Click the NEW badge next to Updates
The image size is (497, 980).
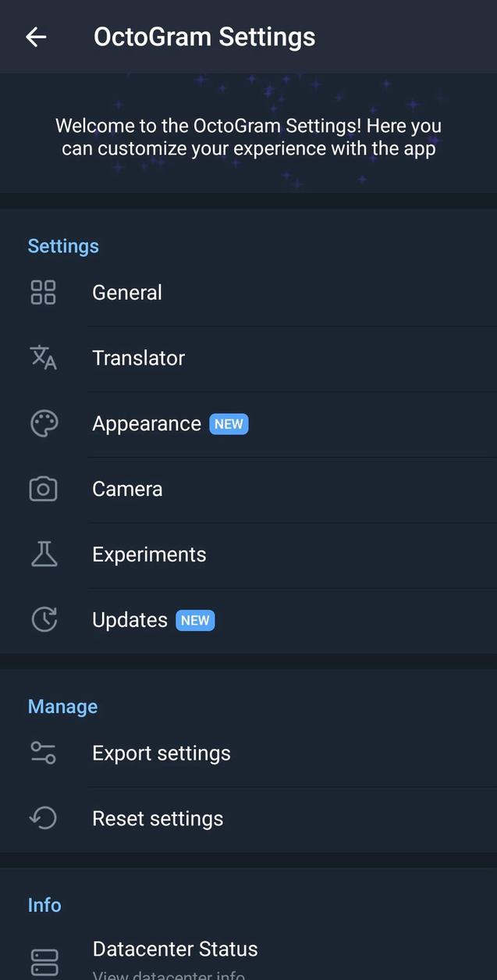coord(195,620)
